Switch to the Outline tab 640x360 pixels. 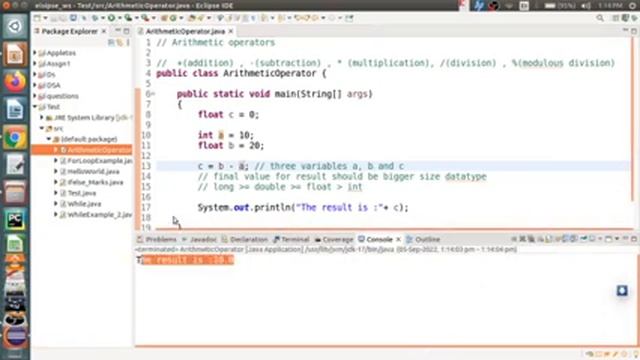[x=423, y=239]
